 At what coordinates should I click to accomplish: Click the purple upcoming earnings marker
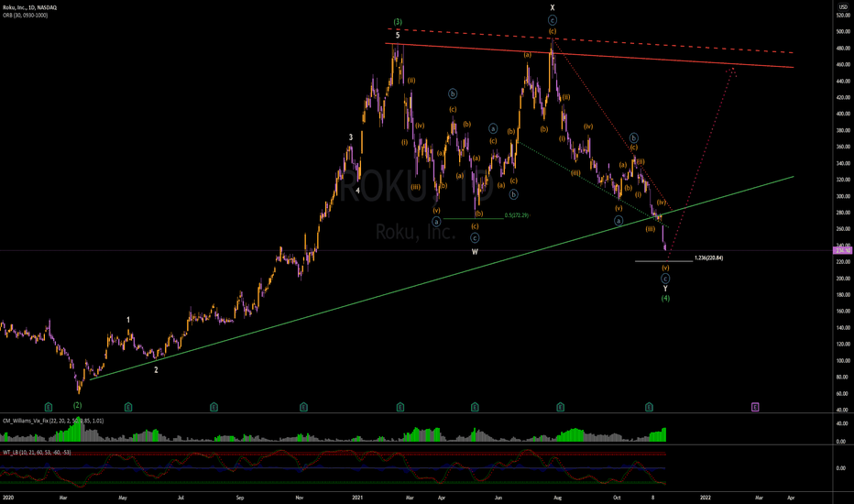point(755,407)
